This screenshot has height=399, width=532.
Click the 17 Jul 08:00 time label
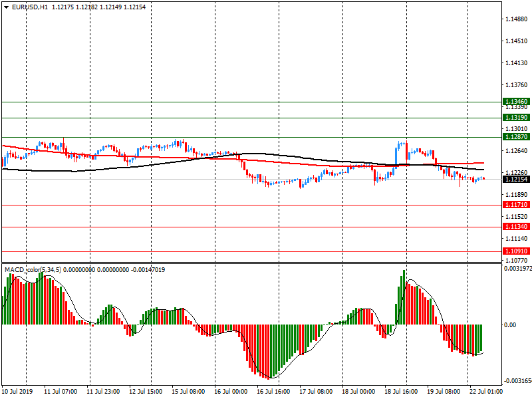click(x=316, y=391)
